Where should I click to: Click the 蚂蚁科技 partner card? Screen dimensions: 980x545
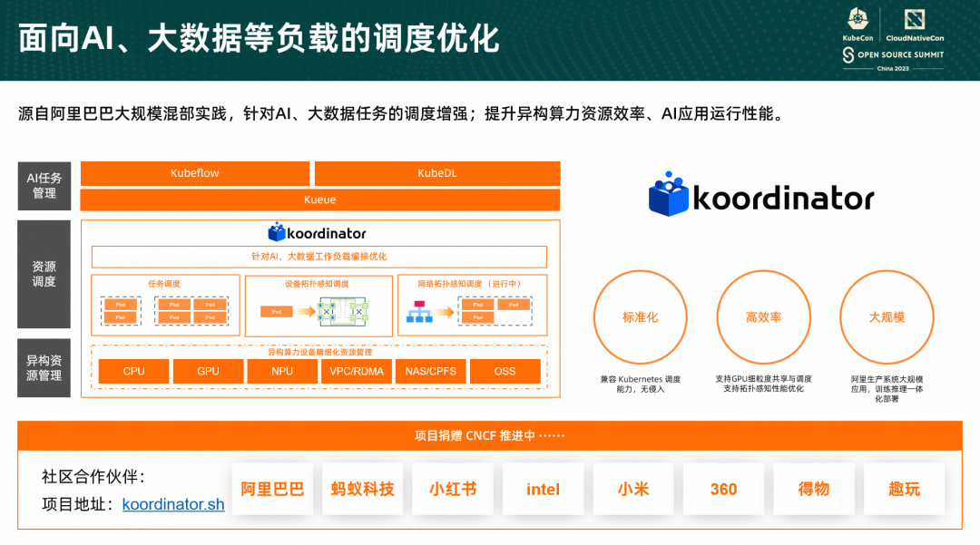click(x=362, y=489)
